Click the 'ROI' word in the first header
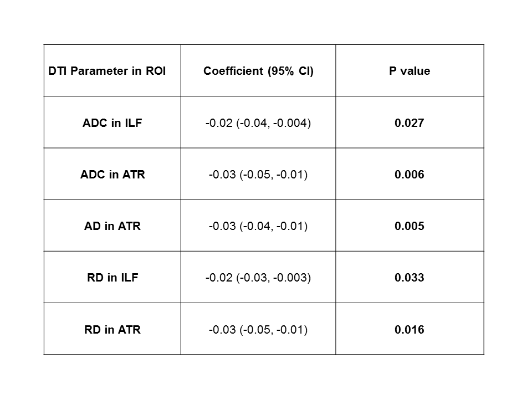 pos(156,71)
